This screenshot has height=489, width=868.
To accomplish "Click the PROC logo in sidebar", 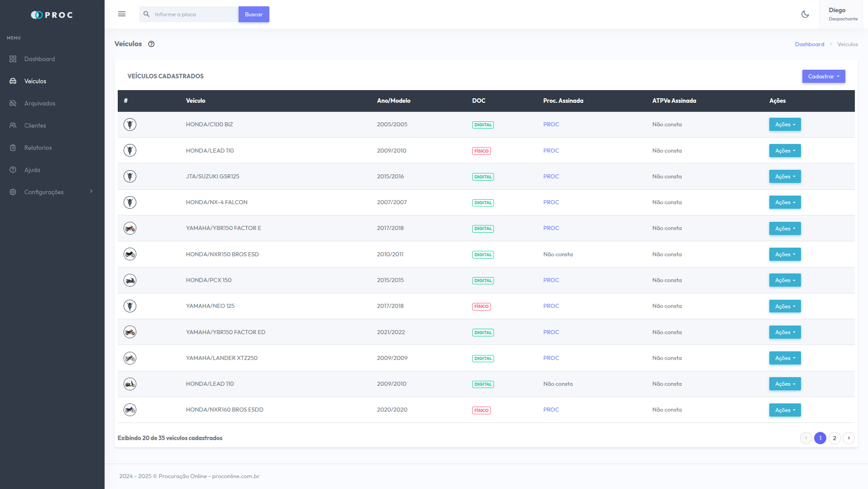I will (x=52, y=15).
